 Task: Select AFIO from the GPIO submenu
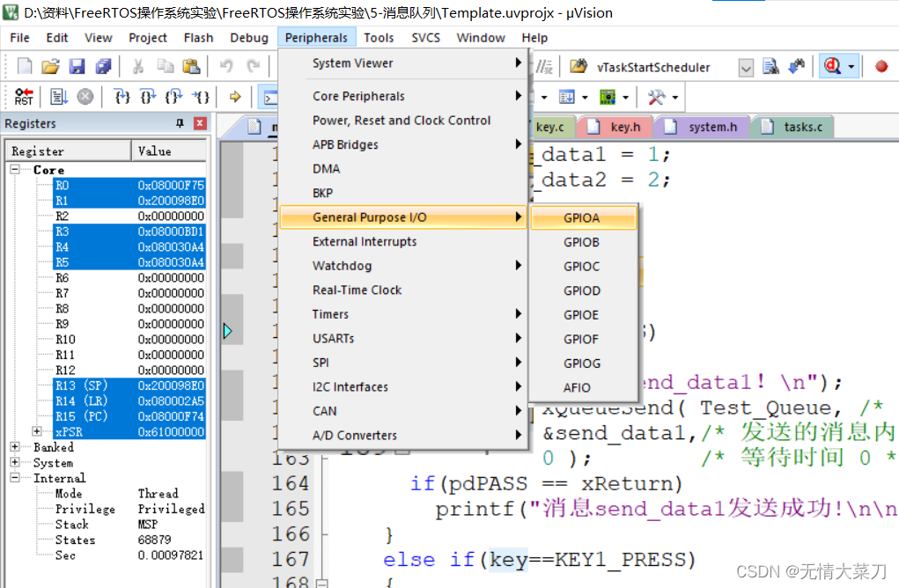pyautogui.click(x=583, y=388)
